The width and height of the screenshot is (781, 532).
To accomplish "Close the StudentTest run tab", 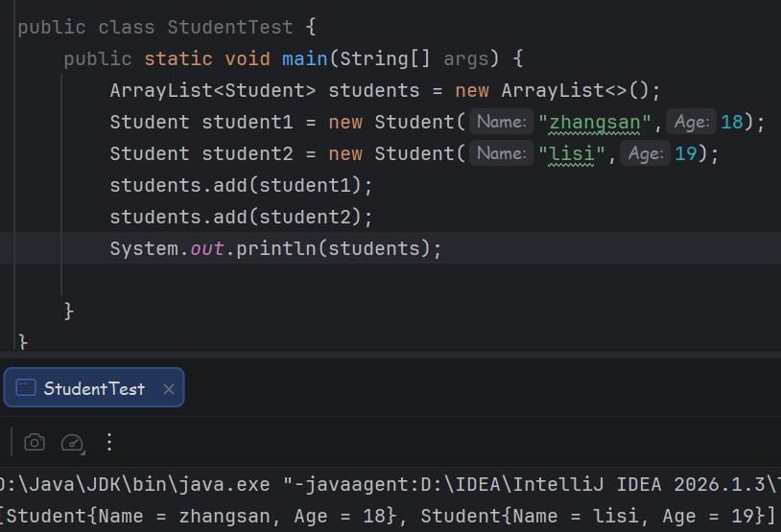I will (x=169, y=389).
